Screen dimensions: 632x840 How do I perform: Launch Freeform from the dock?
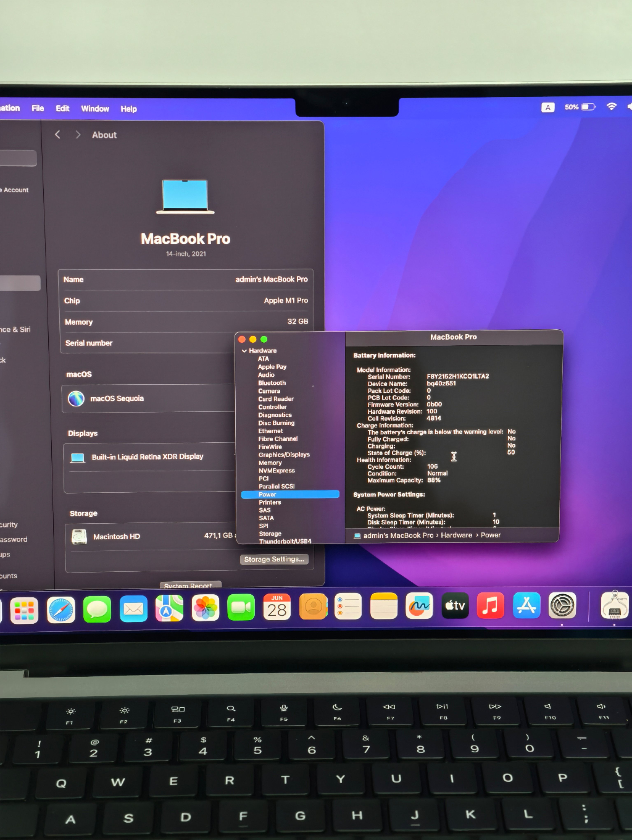pyautogui.click(x=419, y=606)
